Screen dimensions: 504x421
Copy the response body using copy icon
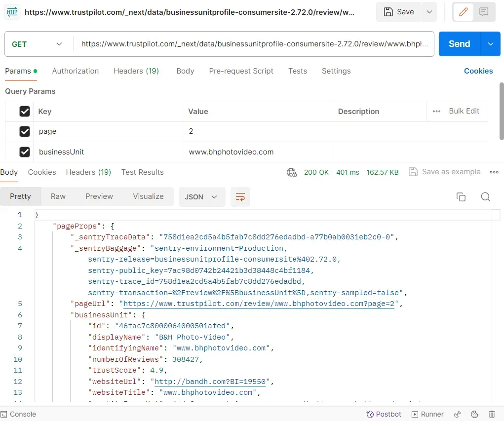pyautogui.click(x=461, y=196)
